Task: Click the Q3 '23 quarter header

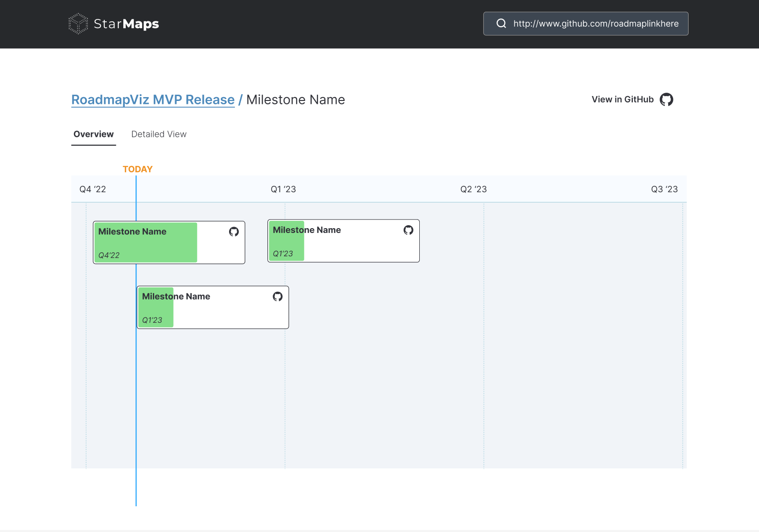Action: pyautogui.click(x=664, y=189)
